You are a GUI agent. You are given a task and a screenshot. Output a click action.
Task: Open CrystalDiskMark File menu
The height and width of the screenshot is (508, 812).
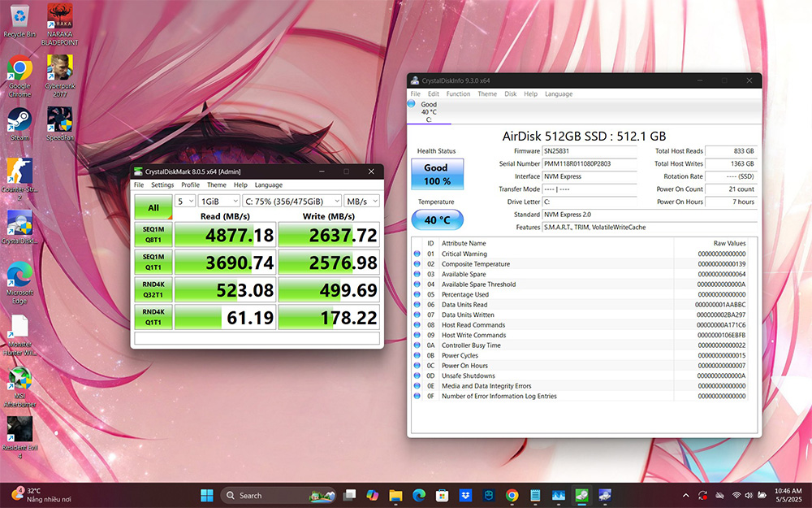(139, 185)
